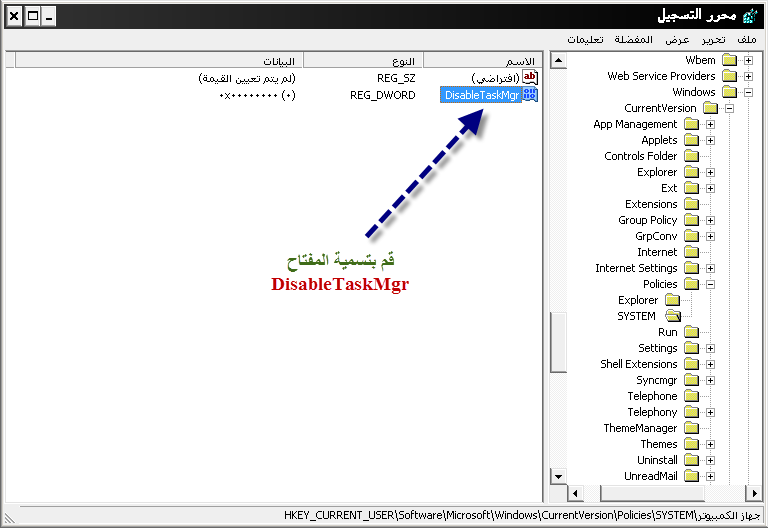The width and height of the screenshot is (768, 528).
Task: Minimize the Registry Editor window
Action: pyautogui.click(x=48, y=16)
